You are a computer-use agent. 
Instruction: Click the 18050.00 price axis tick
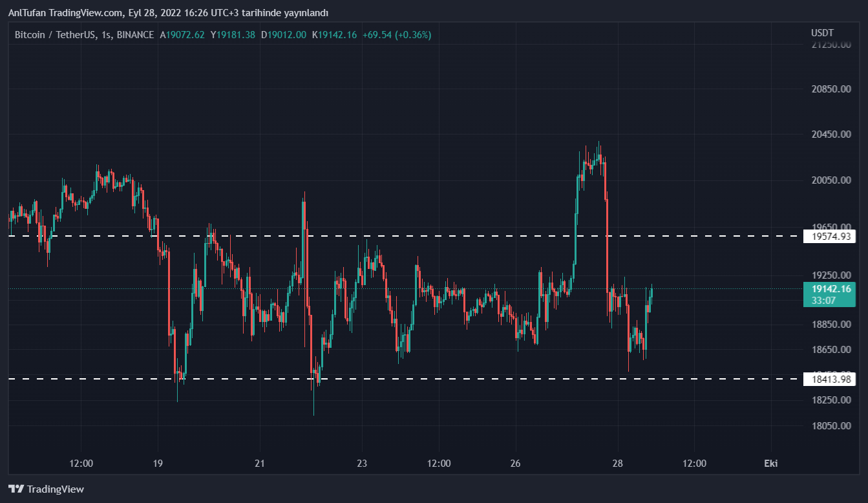pos(831,426)
